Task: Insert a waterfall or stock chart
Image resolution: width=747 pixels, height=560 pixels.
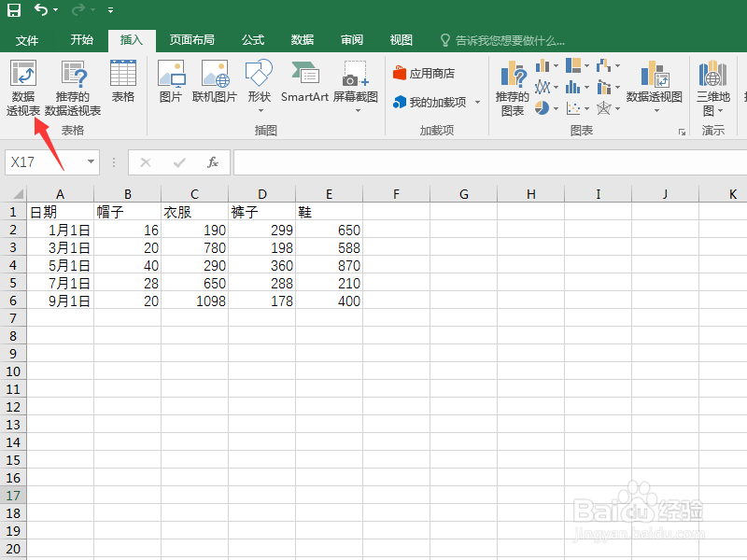Action: (x=609, y=65)
